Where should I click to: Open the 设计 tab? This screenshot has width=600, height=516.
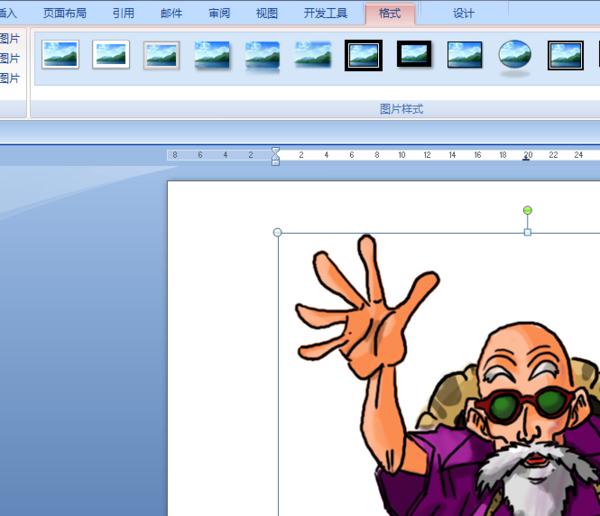(463, 13)
